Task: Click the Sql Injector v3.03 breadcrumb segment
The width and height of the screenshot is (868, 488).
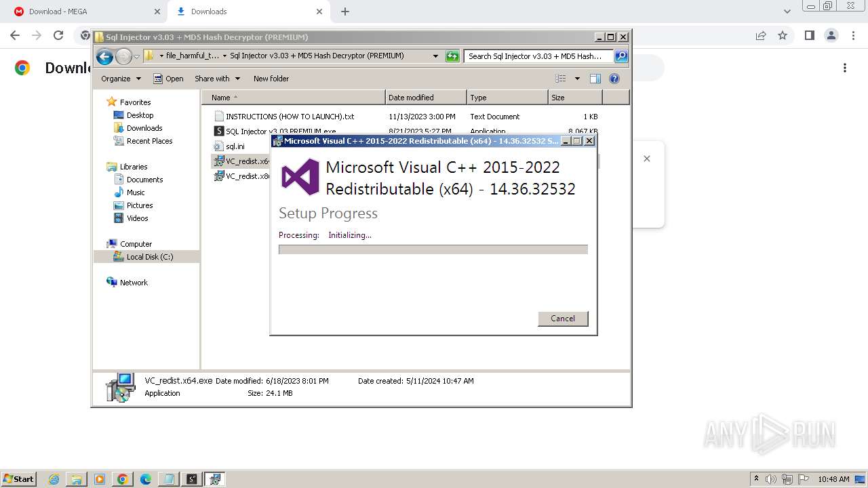Action: [x=317, y=56]
